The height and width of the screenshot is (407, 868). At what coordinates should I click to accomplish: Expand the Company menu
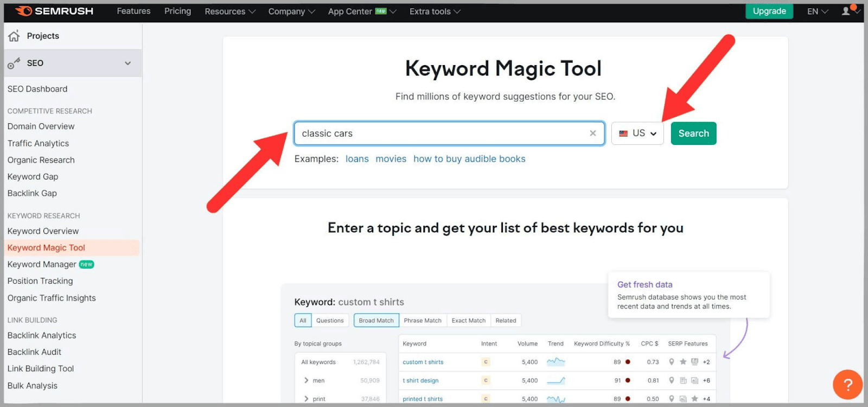[x=291, y=11]
